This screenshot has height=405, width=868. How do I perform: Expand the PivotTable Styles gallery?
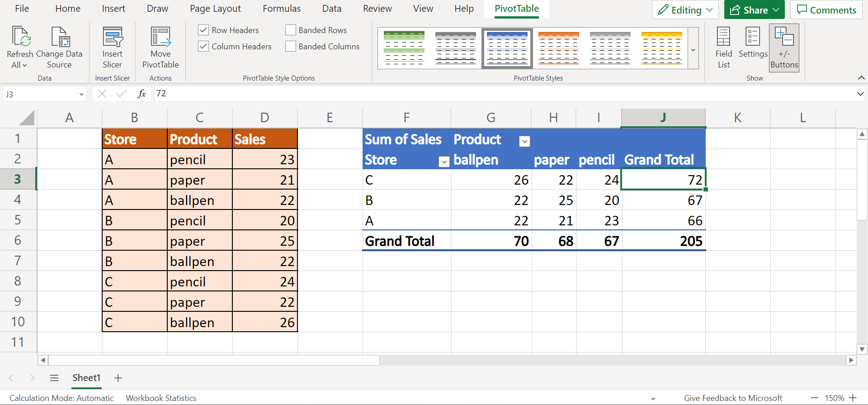693,50
